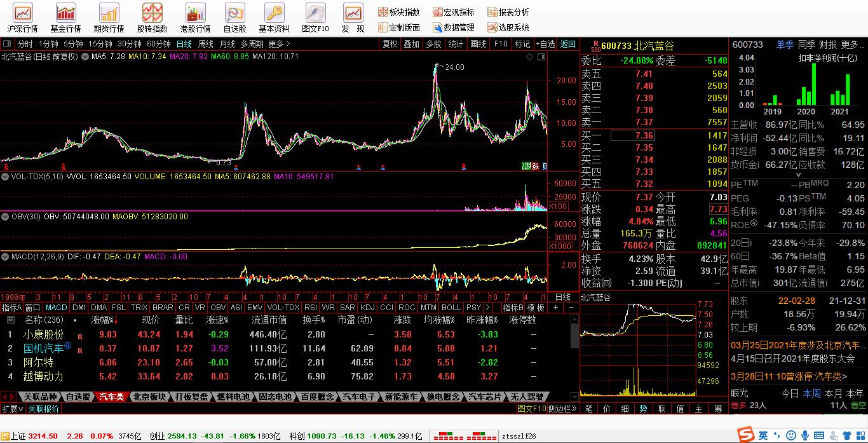Click Sogou microphone voice input icon
The height and width of the screenshot is (443, 868).
click(x=805, y=435)
